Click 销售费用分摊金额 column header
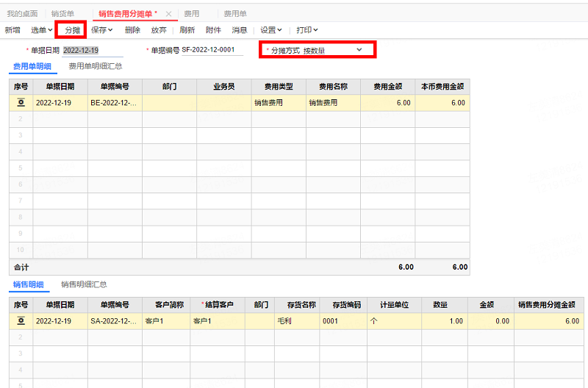 pos(548,305)
